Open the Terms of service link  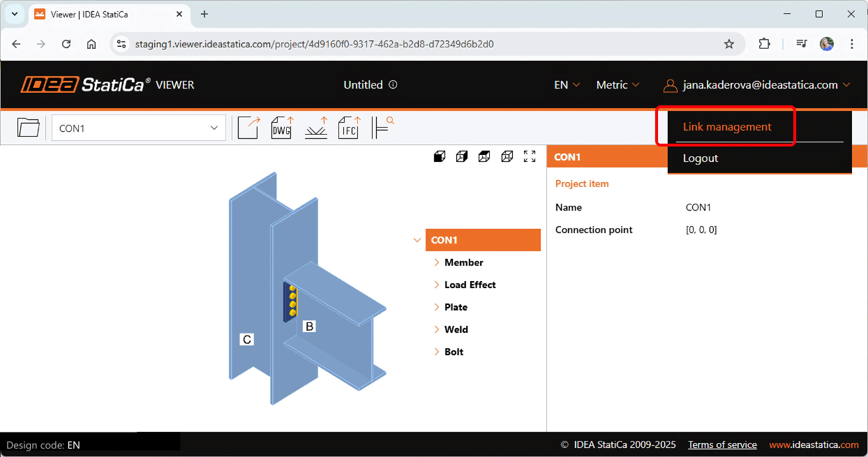click(722, 444)
